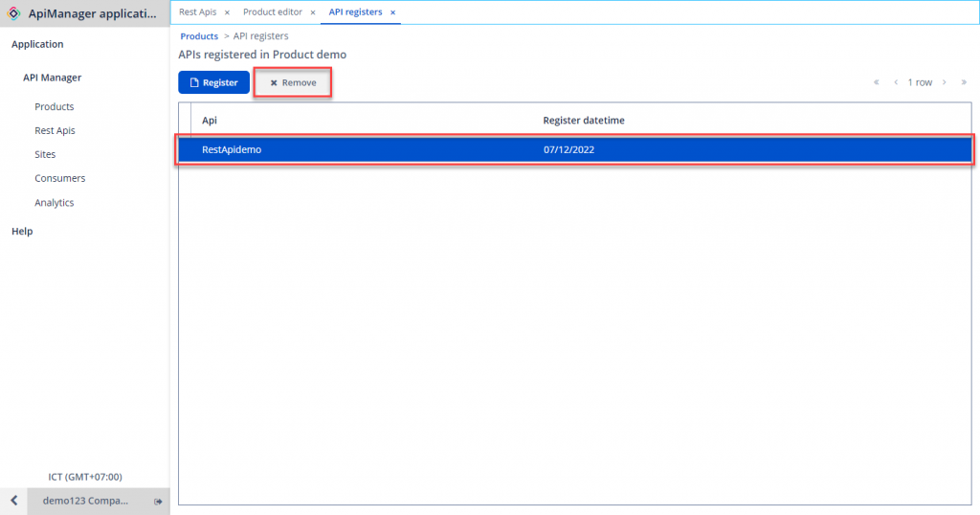Image resolution: width=980 pixels, height=515 pixels.
Task: Close the API registers tab
Action: [393, 12]
